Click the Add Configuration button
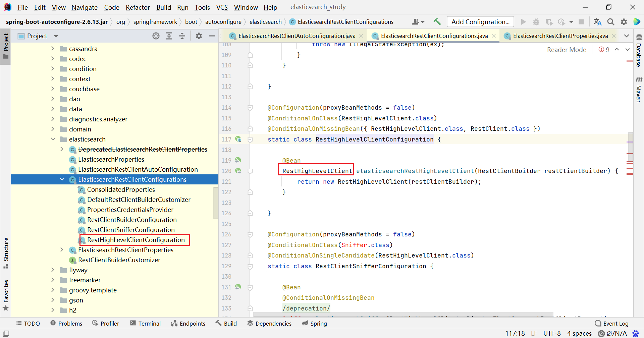644x338 pixels. pyautogui.click(x=480, y=22)
